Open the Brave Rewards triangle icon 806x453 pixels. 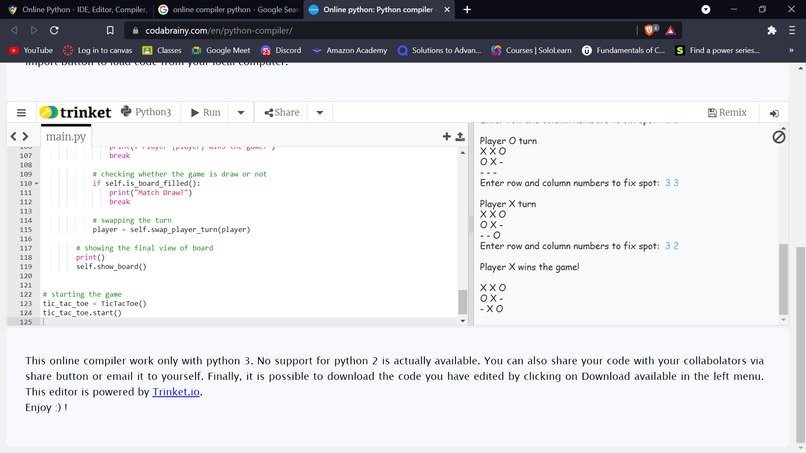(x=670, y=31)
